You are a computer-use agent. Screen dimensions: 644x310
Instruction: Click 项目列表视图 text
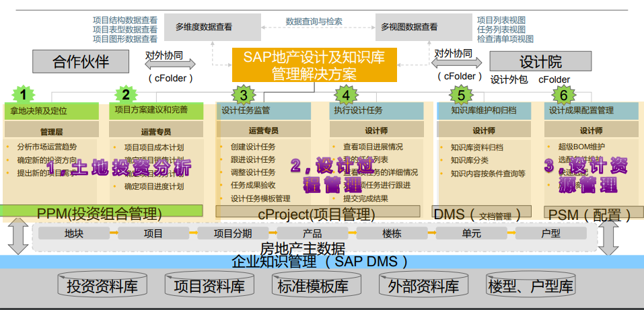(501, 20)
